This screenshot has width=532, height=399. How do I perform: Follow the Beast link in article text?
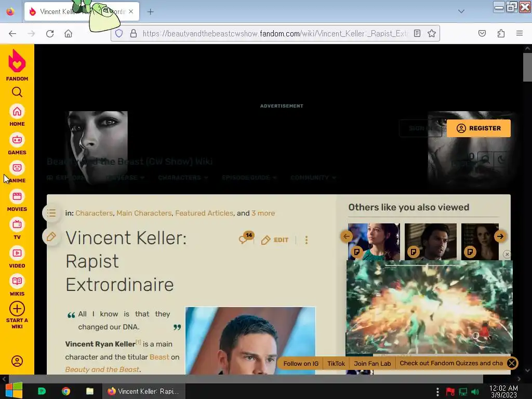pyautogui.click(x=159, y=357)
